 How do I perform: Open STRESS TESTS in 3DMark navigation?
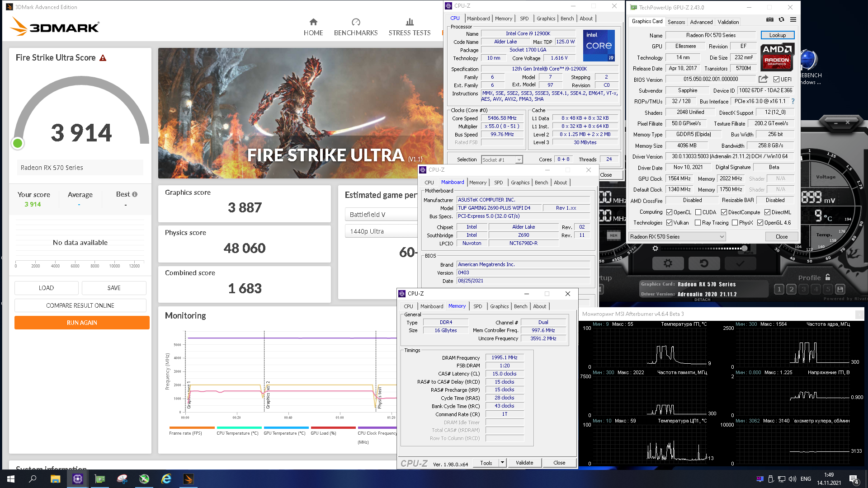tap(409, 27)
